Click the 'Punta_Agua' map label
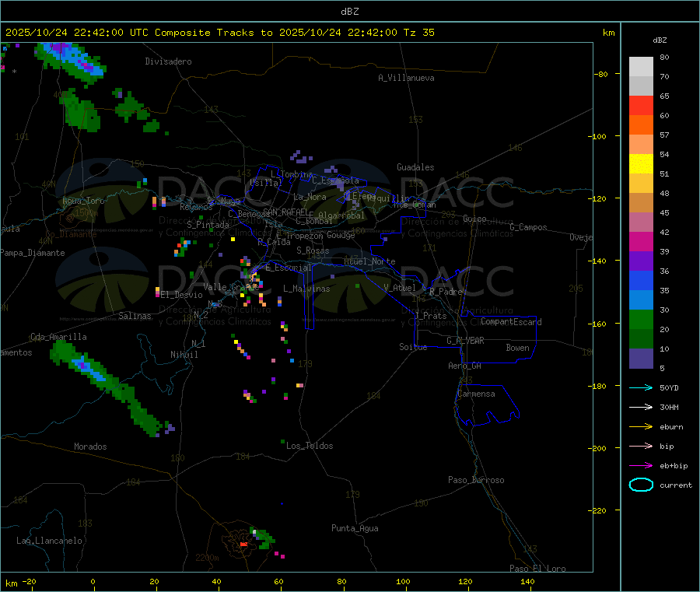This screenshot has width=700, height=592. click(x=355, y=528)
